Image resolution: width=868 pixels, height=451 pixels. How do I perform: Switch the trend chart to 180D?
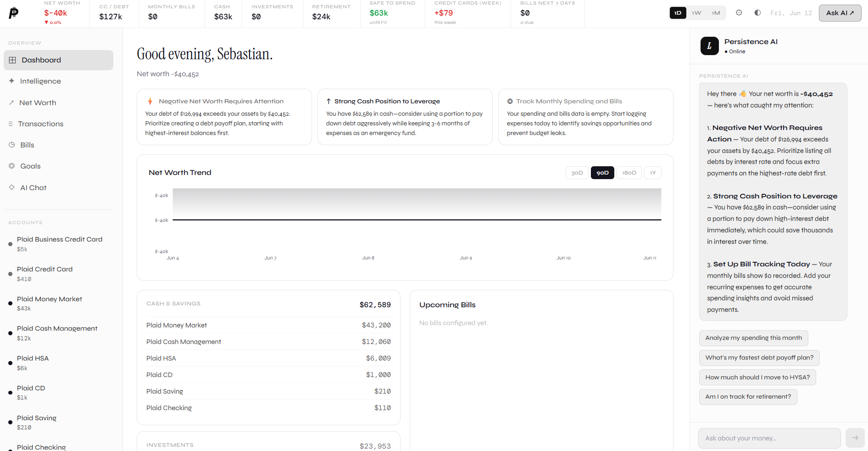pyautogui.click(x=629, y=173)
